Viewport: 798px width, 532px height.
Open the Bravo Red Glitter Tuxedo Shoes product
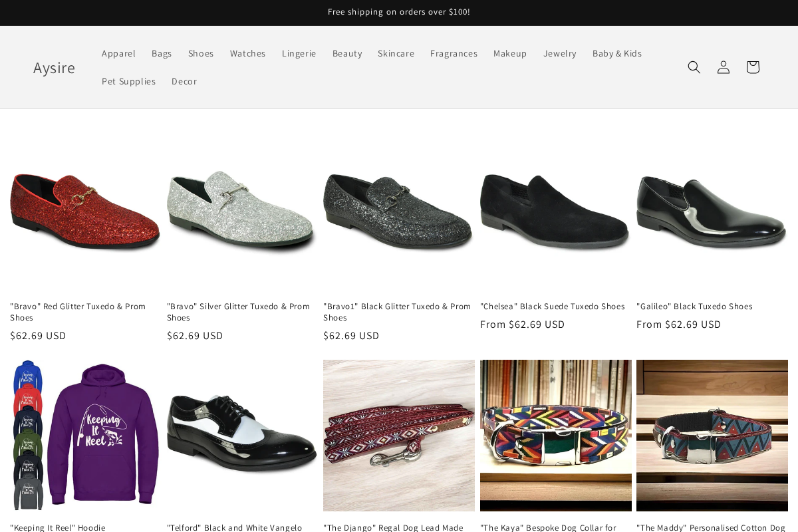pyautogui.click(x=78, y=312)
